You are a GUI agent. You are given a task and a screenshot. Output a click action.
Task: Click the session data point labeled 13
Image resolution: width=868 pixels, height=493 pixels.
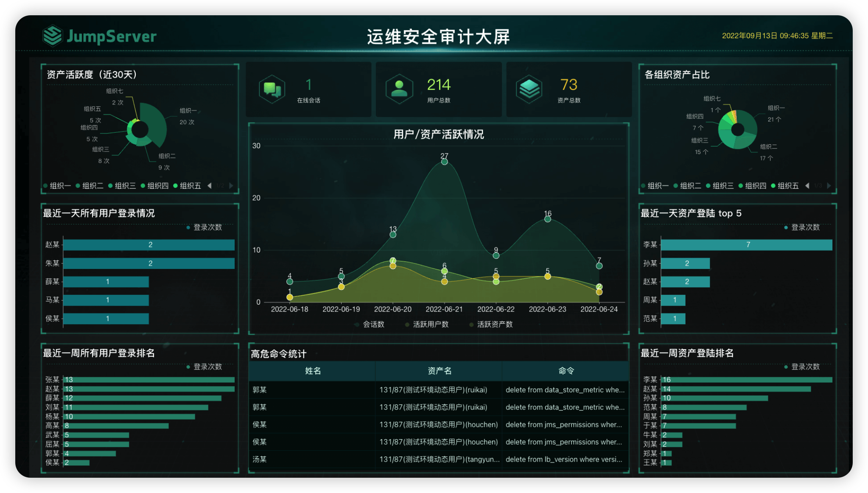tap(393, 235)
